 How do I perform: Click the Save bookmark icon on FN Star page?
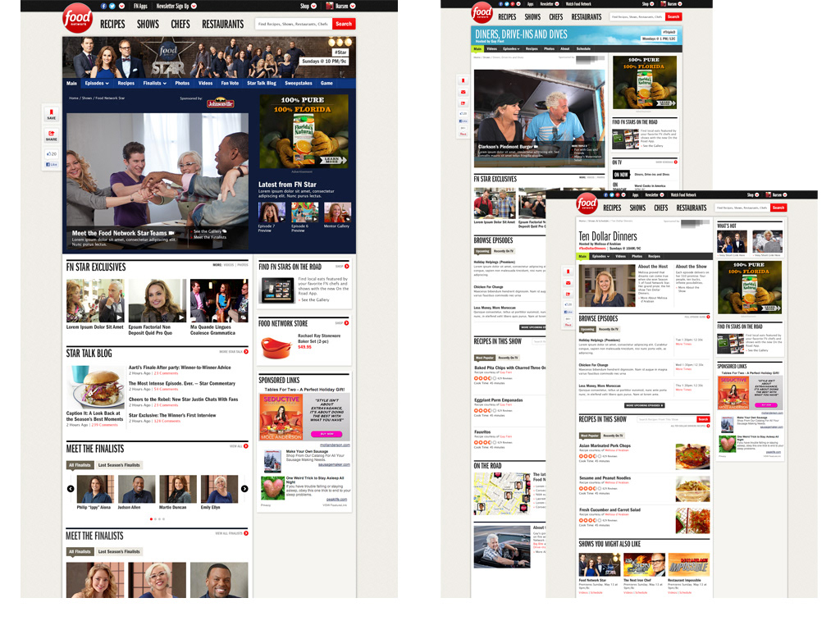52,114
